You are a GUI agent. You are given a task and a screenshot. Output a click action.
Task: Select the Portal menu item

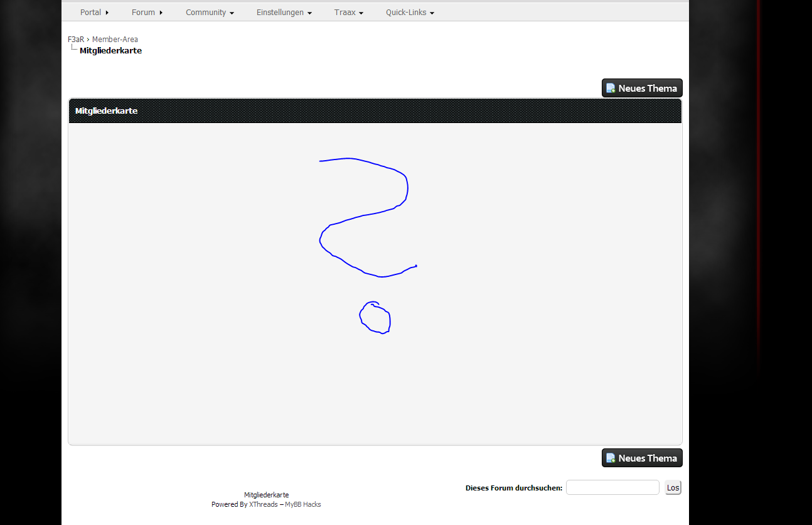(x=90, y=13)
